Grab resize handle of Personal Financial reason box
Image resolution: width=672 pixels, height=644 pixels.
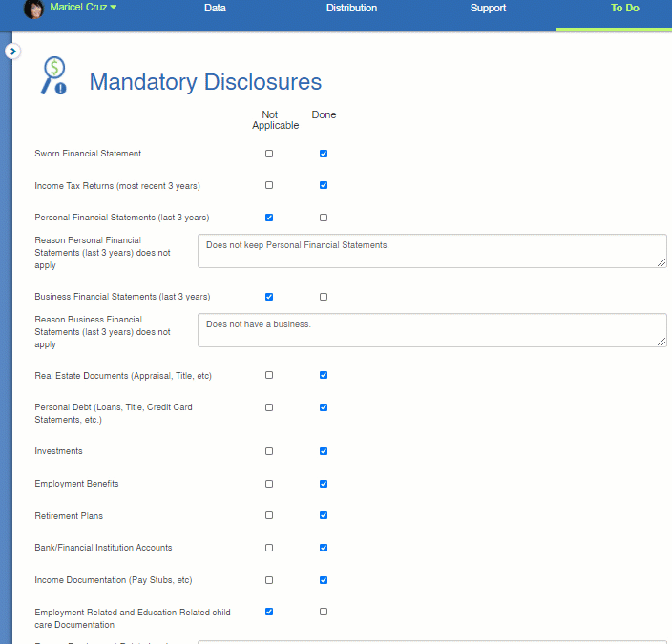tap(661, 262)
